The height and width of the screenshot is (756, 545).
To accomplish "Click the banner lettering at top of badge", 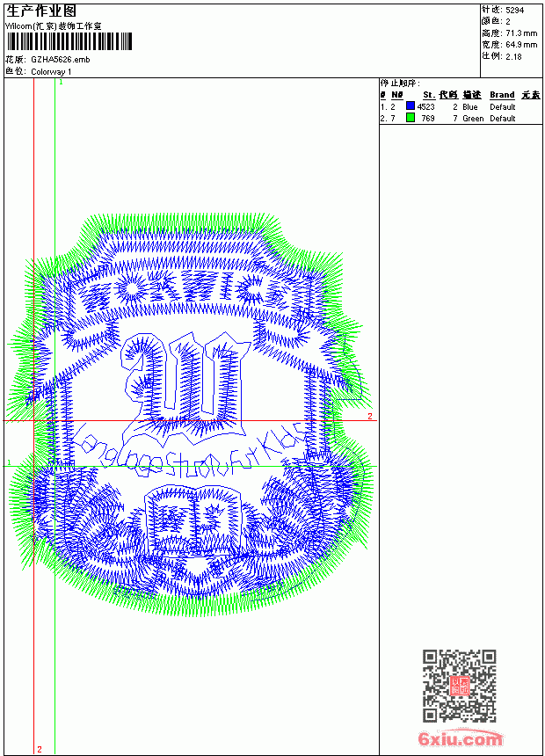I will coord(191,290).
